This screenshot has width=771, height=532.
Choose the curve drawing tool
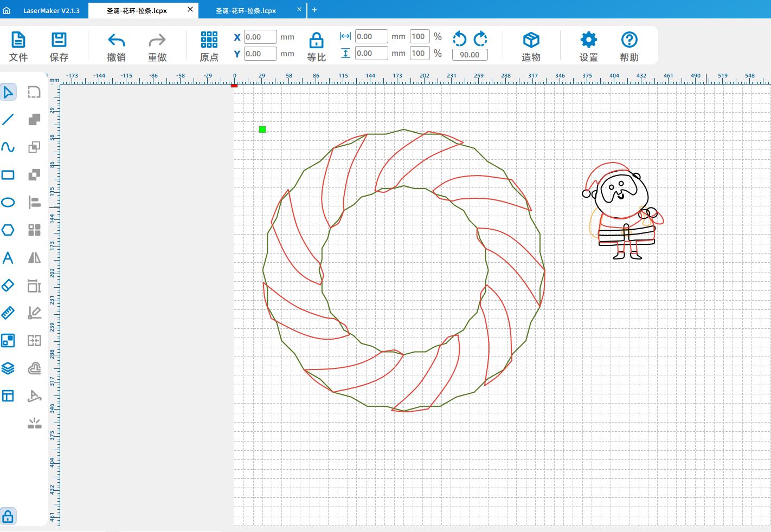tap(8, 147)
